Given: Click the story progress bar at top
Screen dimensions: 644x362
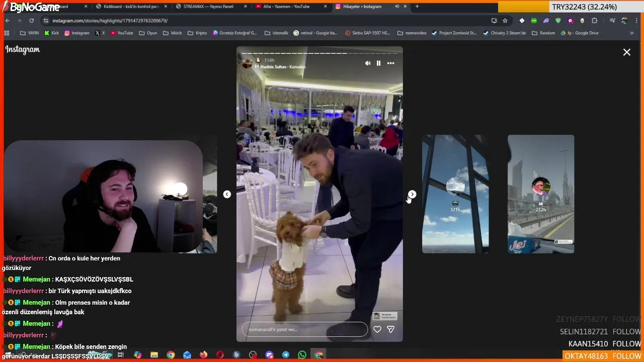Looking at the screenshot, I should click(319, 53).
